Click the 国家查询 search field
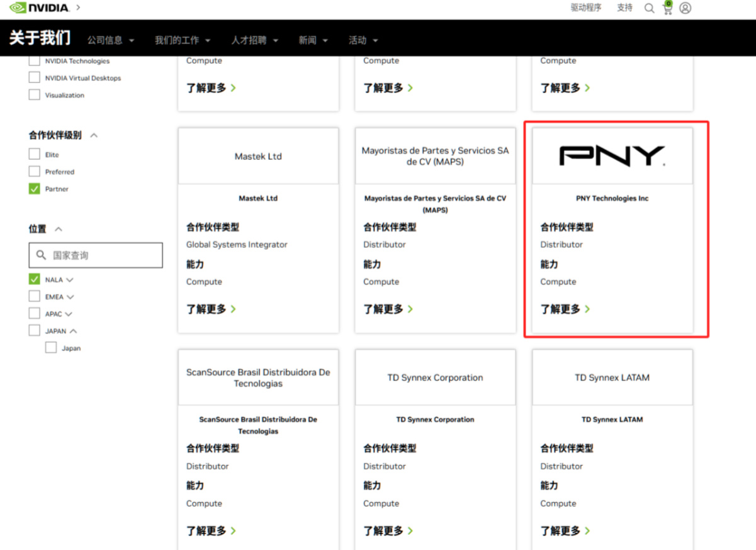 click(x=96, y=255)
